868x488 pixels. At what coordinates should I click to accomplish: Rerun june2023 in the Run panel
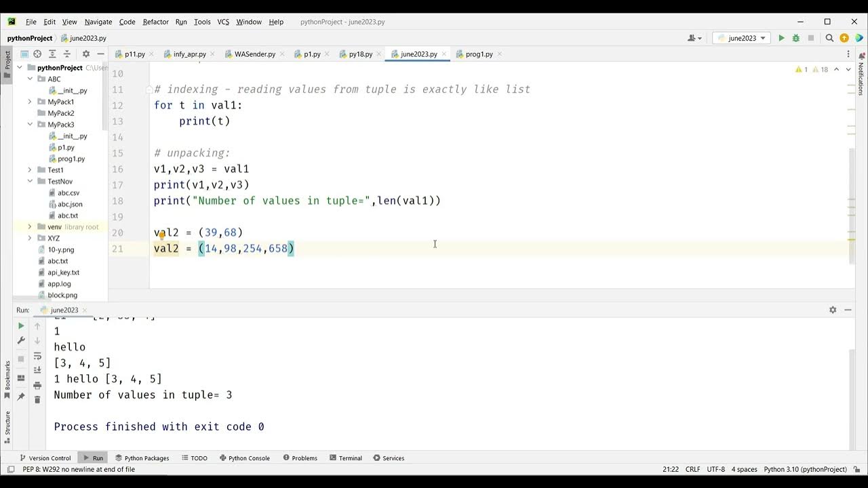(21, 326)
